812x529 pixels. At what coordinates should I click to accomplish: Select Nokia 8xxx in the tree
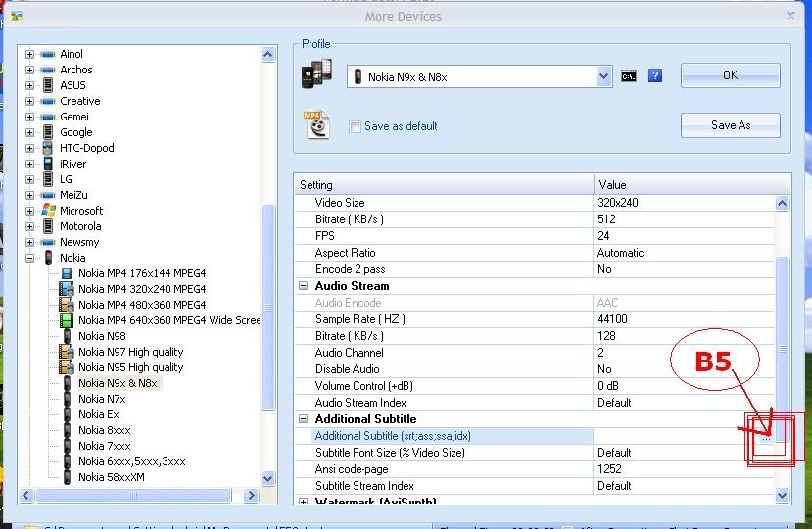point(104,430)
